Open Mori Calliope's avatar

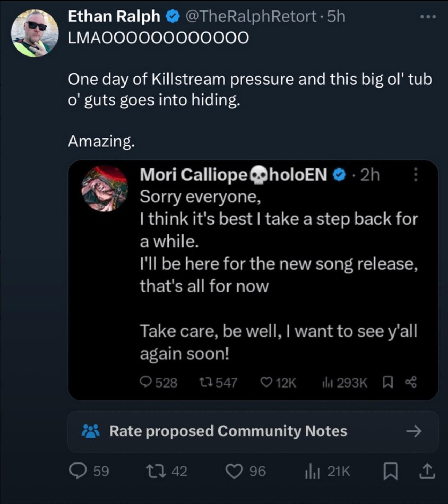104,189
